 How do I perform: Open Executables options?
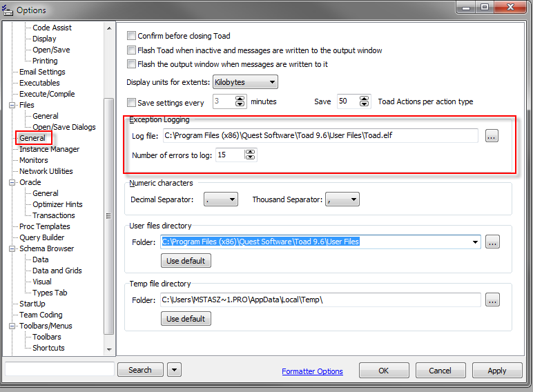[39, 83]
